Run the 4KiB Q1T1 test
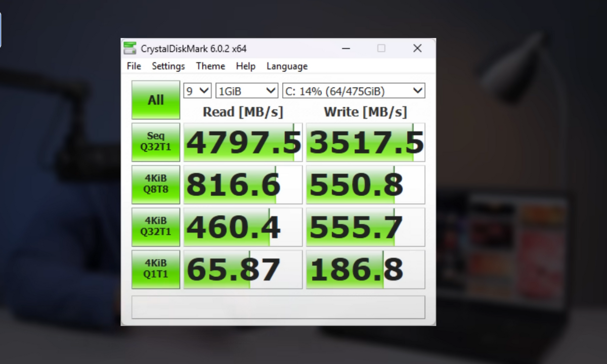Screen dimensions: 607x364 point(156,269)
